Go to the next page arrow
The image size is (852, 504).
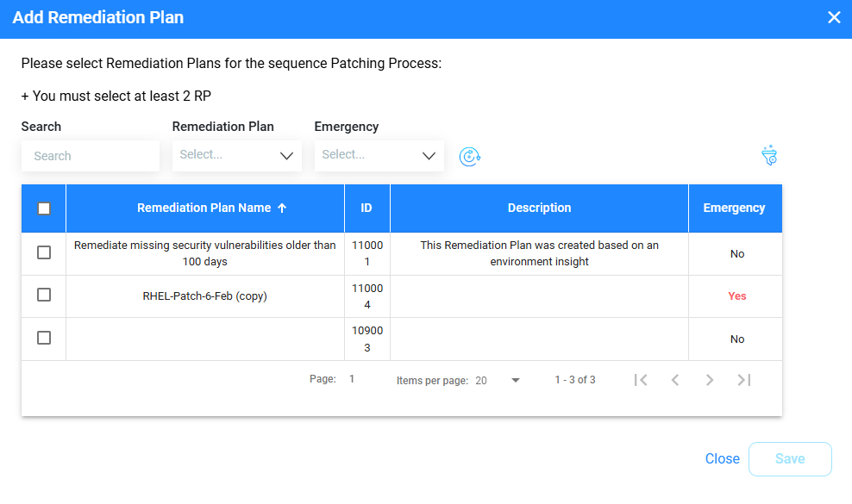point(709,380)
